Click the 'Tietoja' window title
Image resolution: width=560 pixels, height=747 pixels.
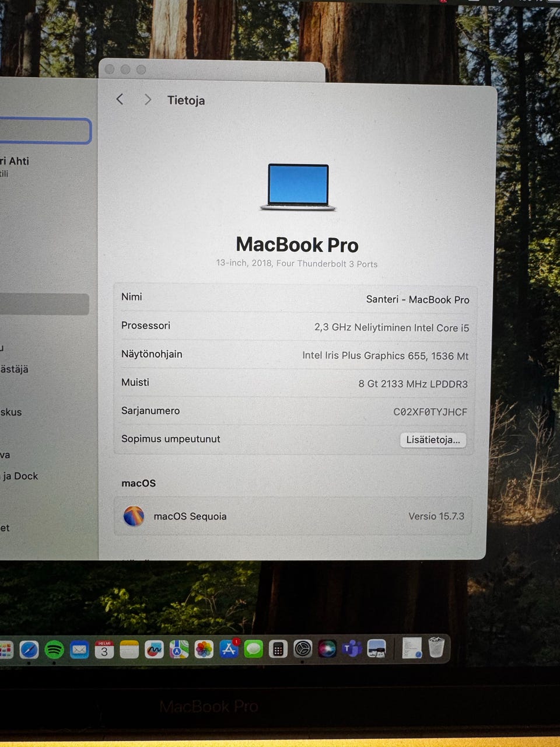click(x=186, y=100)
